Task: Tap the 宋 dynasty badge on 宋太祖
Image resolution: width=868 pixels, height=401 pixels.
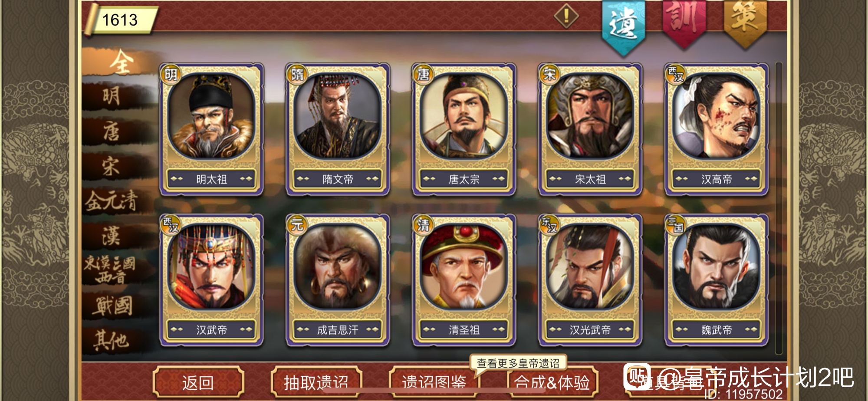Action: 549,74
